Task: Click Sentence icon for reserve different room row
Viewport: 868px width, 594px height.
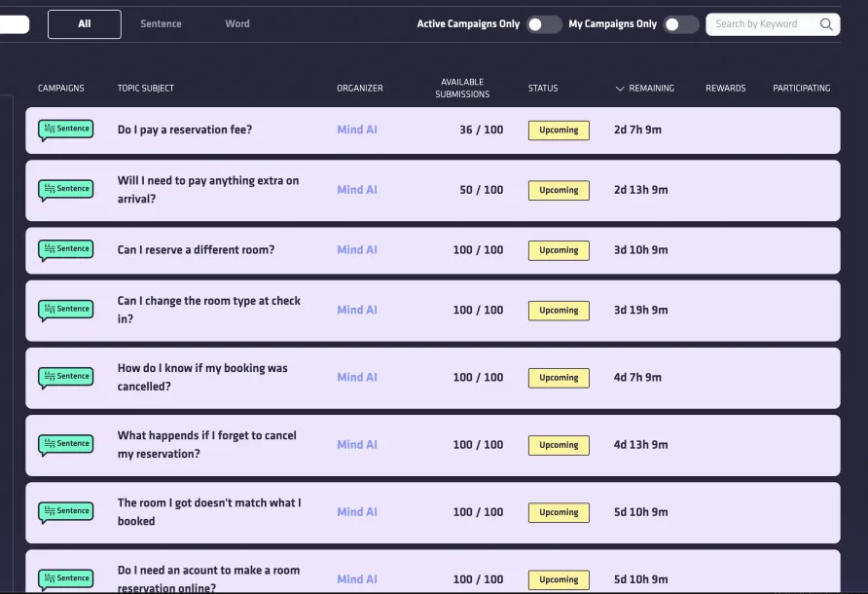Action: tap(65, 250)
